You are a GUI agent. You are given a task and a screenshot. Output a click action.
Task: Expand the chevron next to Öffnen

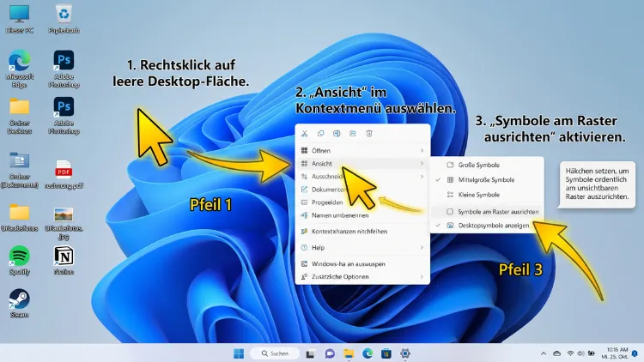pyautogui.click(x=422, y=151)
